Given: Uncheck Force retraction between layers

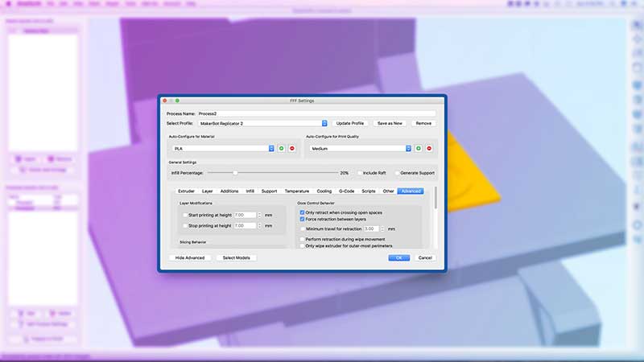Looking at the screenshot, I should tap(302, 219).
